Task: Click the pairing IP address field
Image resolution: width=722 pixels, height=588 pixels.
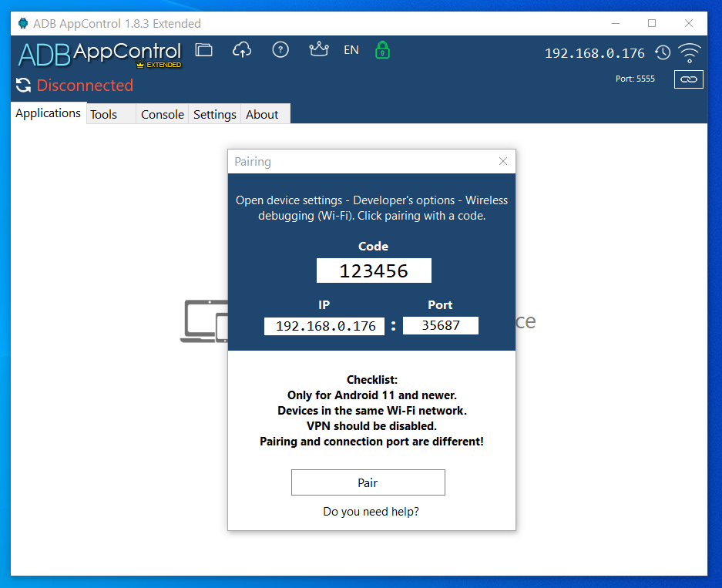Action: point(324,326)
